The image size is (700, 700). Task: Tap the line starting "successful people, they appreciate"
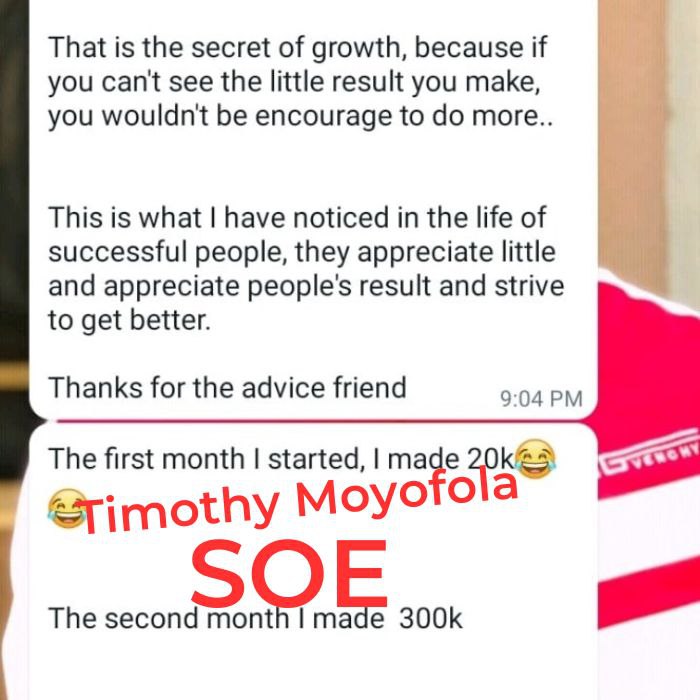pyautogui.click(x=302, y=252)
